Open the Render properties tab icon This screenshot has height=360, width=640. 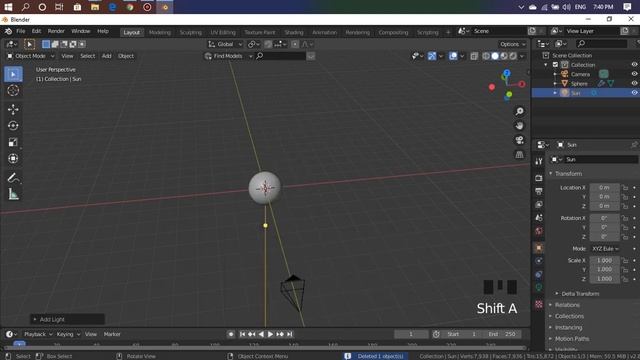pos(539,178)
